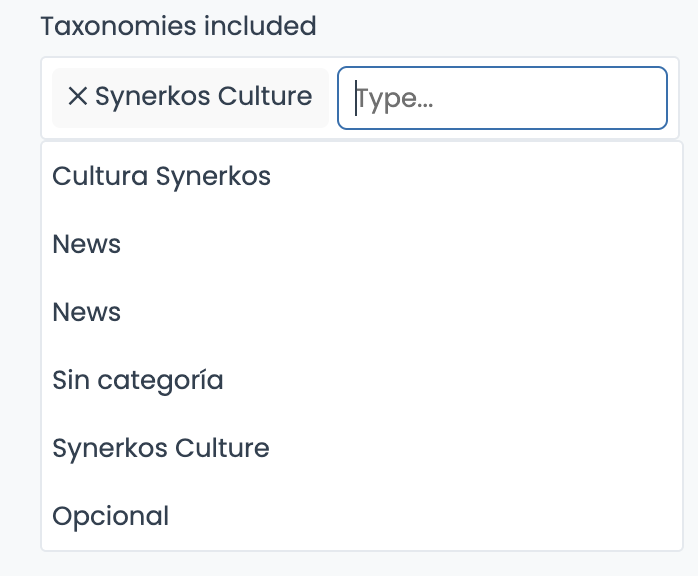Include the Sin categoría taxonomy

138,381
